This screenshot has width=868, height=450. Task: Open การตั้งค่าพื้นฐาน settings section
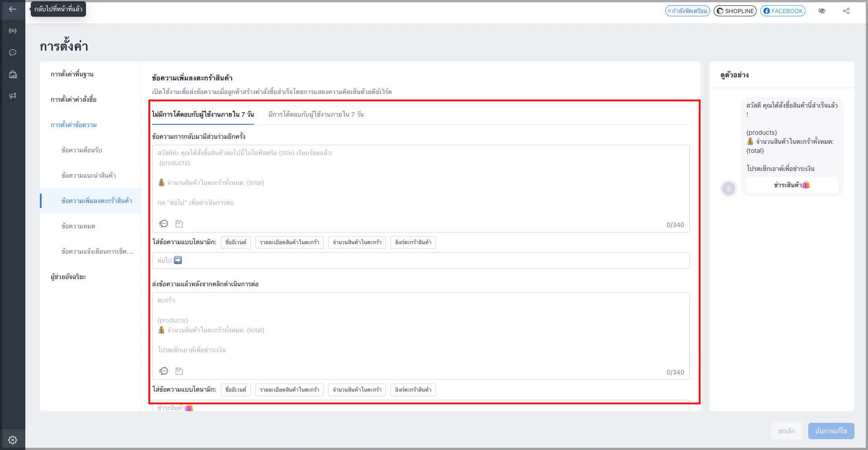pyautogui.click(x=72, y=74)
